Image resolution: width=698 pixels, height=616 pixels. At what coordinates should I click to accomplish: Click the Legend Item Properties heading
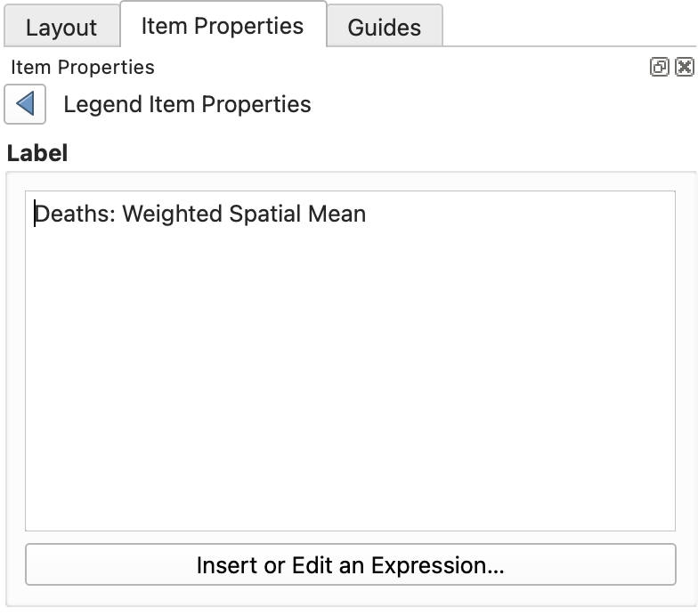click(x=187, y=104)
